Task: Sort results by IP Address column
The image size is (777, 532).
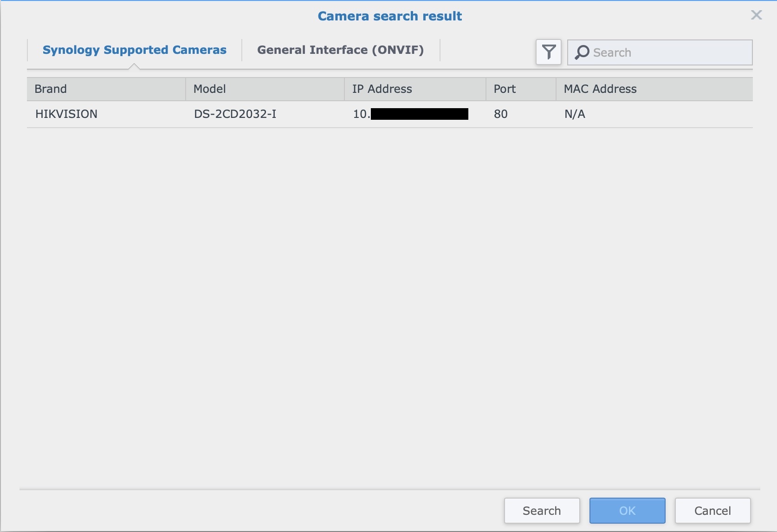Action: click(382, 89)
